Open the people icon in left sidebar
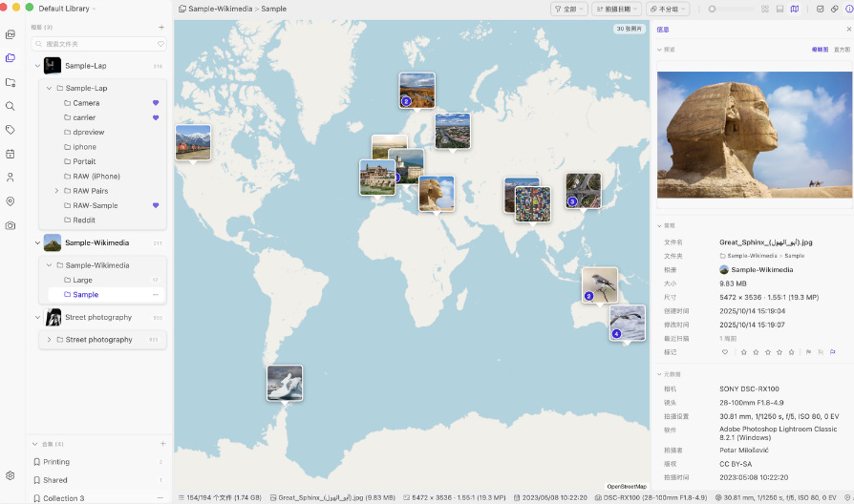Viewport: 854px width, 504px height. pyautogui.click(x=10, y=178)
